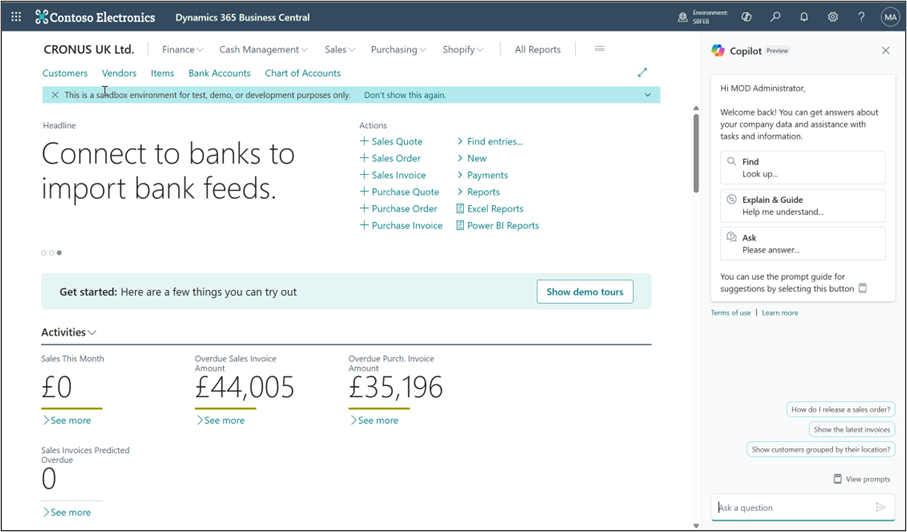
Task: Go to the Chart of Accounts tab
Action: coord(302,73)
